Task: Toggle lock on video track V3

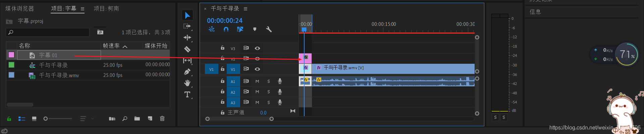Action: 222,48
